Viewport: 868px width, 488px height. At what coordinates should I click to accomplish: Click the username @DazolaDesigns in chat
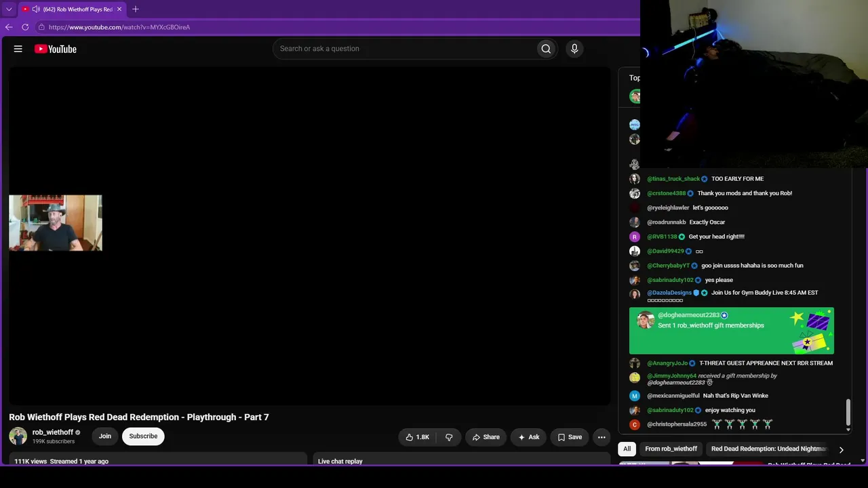tap(669, 293)
